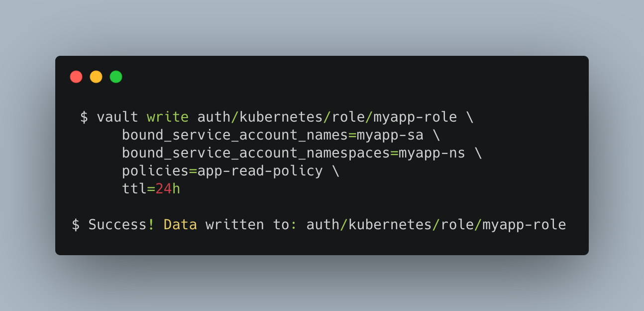Click the red 24 number value
This screenshot has height=311, width=644.
click(x=164, y=189)
